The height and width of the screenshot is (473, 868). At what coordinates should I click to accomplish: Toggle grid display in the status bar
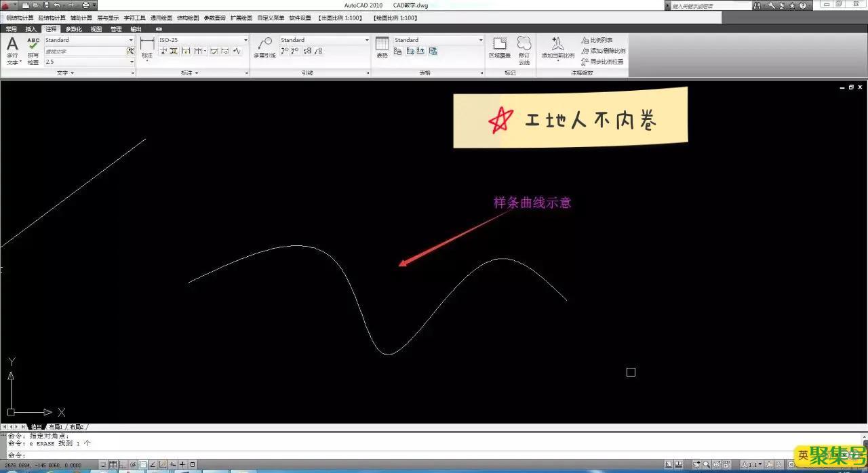pos(113,465)
